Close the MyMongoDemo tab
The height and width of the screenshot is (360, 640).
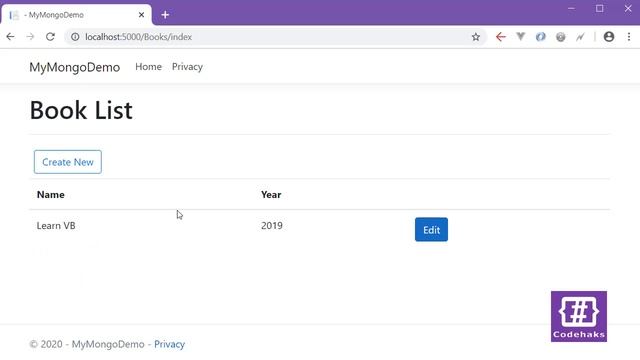(141, 15)
